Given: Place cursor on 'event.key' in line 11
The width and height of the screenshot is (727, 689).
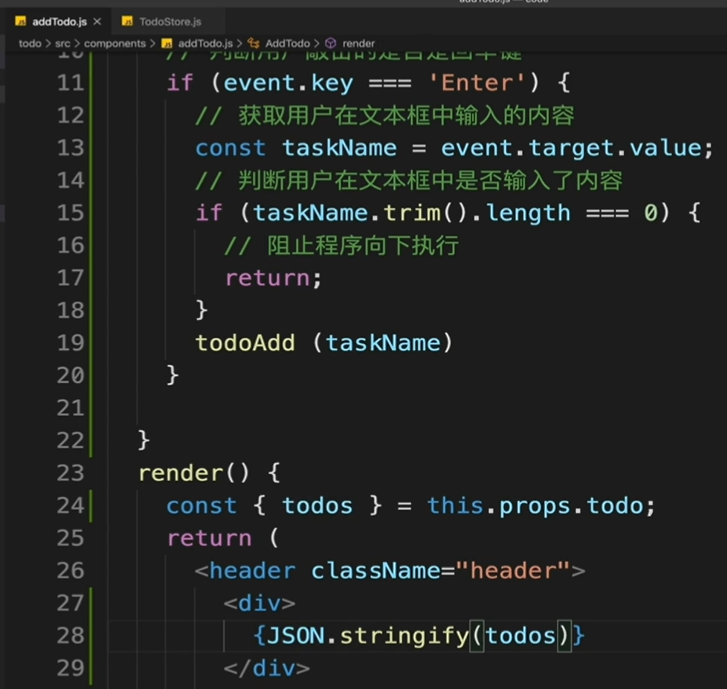Looking at the screenshot, I should [288, 83].
